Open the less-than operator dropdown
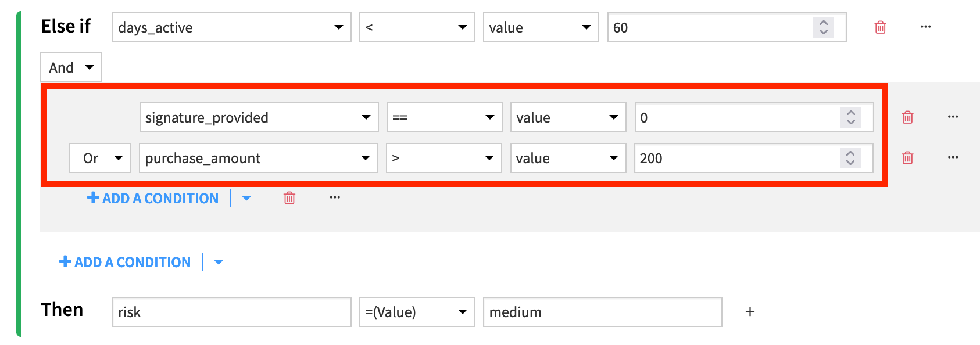980x345 pixels. pos(417,27)
